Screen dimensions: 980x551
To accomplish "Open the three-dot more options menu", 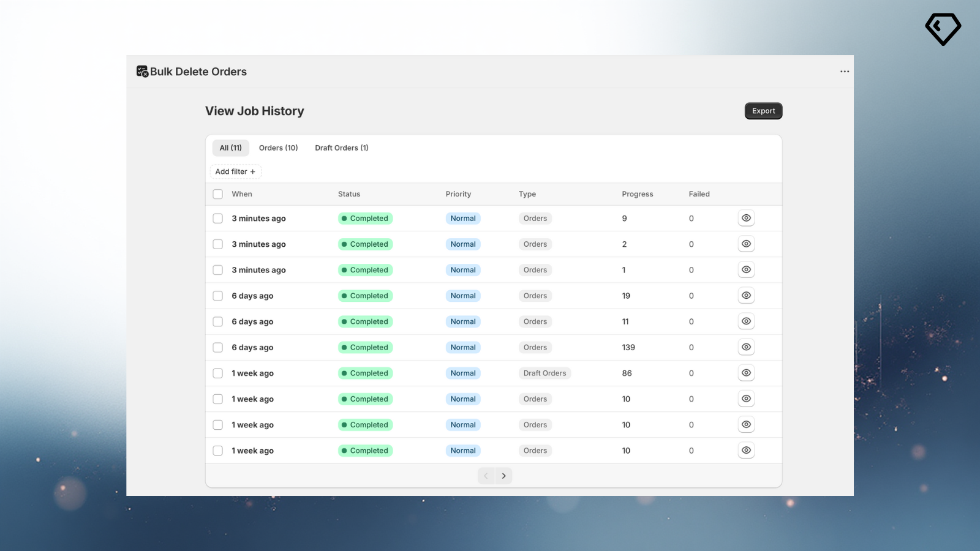I will pos(845,72).
